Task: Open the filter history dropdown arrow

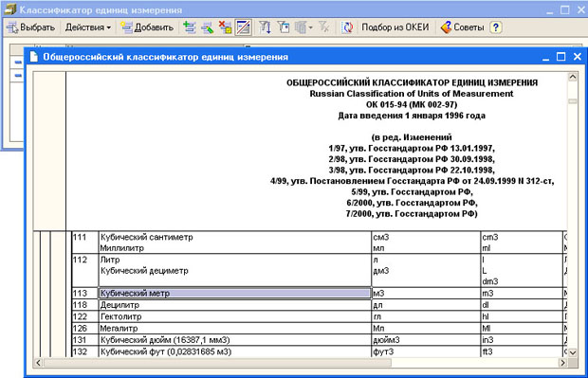Action: 310,27
